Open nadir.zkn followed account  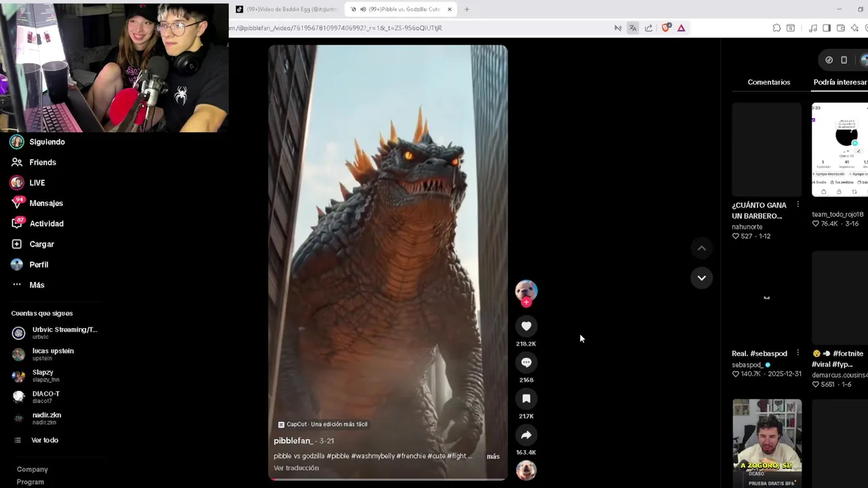click(x=37, y=418)
